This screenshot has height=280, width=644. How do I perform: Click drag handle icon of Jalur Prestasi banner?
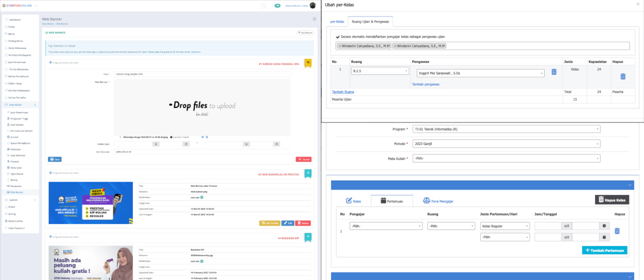50,174
